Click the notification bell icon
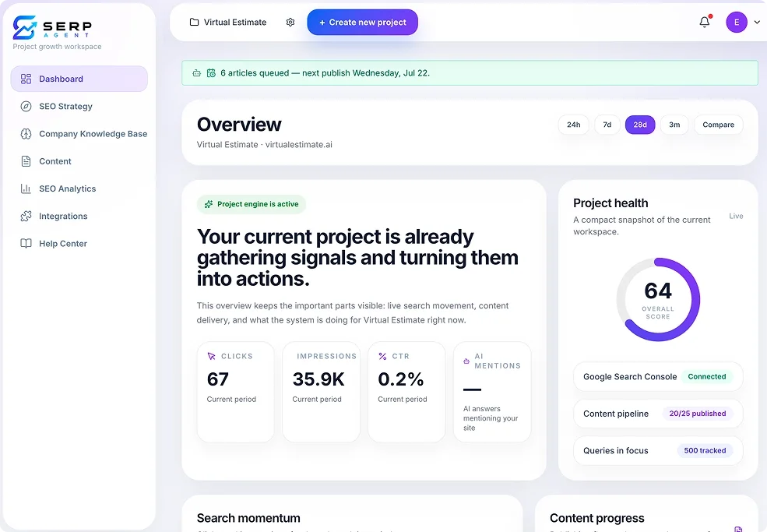Screen dimensions: 767x532 pyautogui.click(x=705, y=22)
